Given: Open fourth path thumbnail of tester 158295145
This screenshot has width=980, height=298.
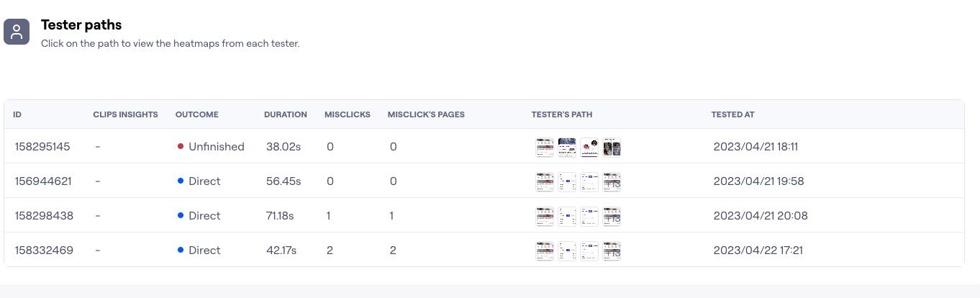Looking at the screenshot, I should (612, 148).
